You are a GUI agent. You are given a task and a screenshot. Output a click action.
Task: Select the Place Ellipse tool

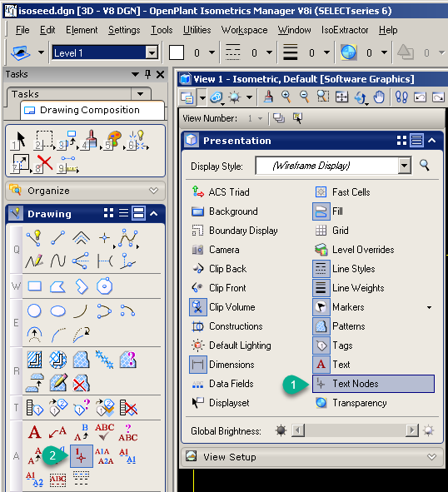pos(58,311)
